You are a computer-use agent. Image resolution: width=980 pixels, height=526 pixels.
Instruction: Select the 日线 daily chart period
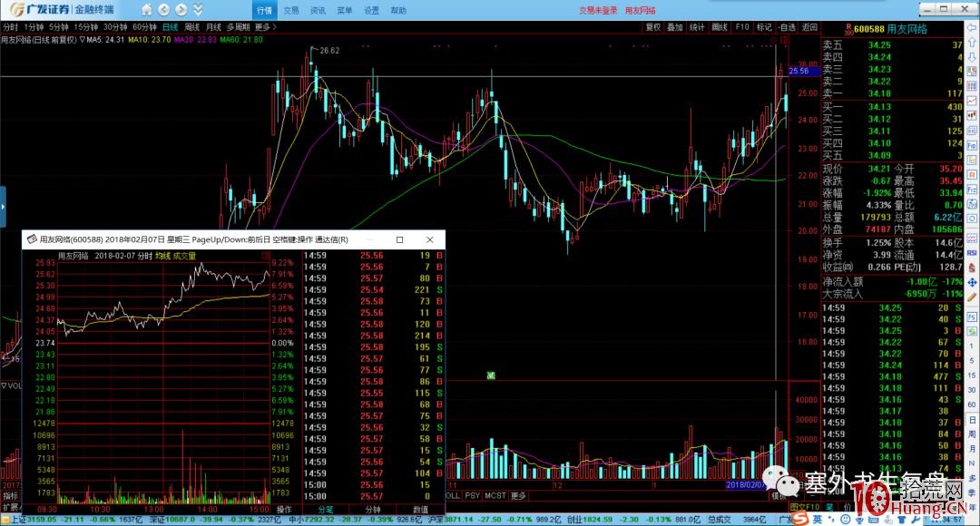point(170,27)
